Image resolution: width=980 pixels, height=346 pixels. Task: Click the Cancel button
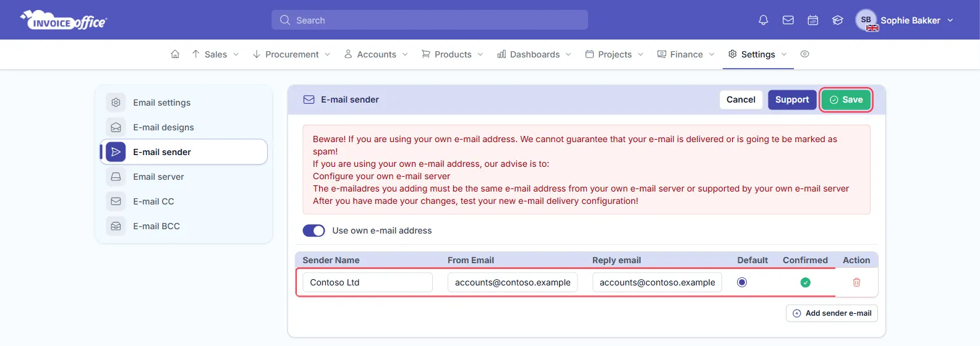pyautogui.click(x=741, y=99)
